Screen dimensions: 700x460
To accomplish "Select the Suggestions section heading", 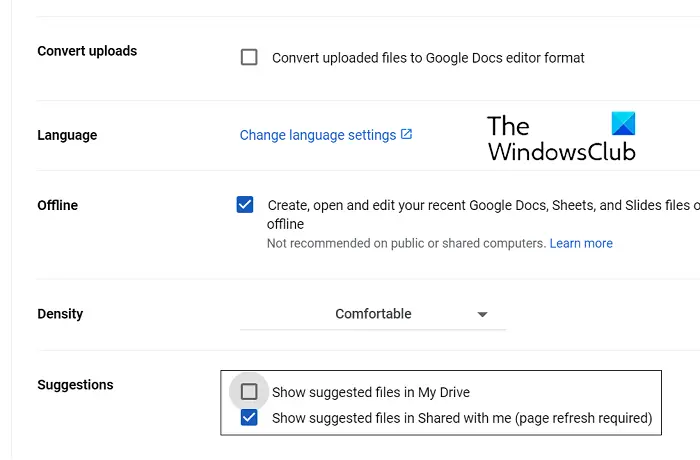I will click(x=75, y=385).
